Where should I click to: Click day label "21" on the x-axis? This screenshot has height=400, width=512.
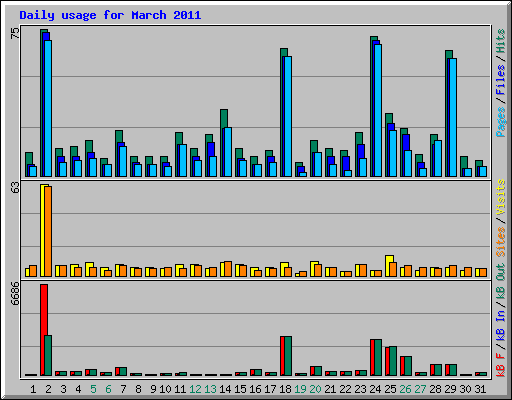tap(330, 389)
